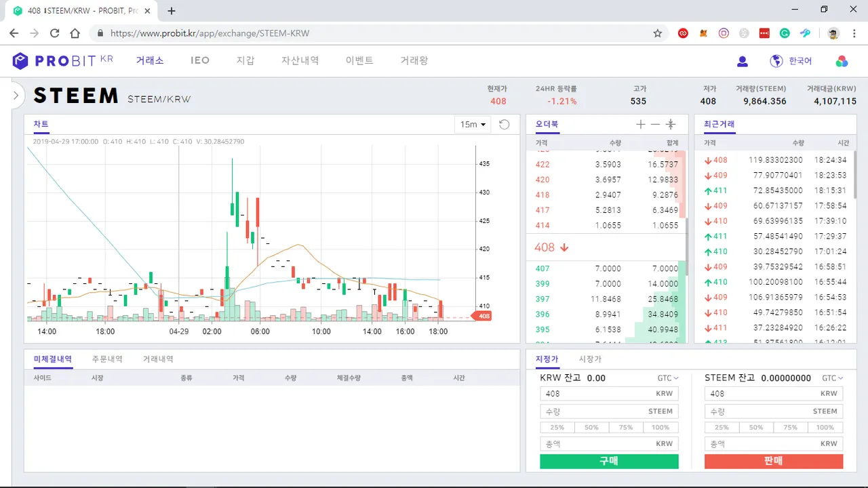
Task: Select sell order at price 422
Action: tap(606, 165)
